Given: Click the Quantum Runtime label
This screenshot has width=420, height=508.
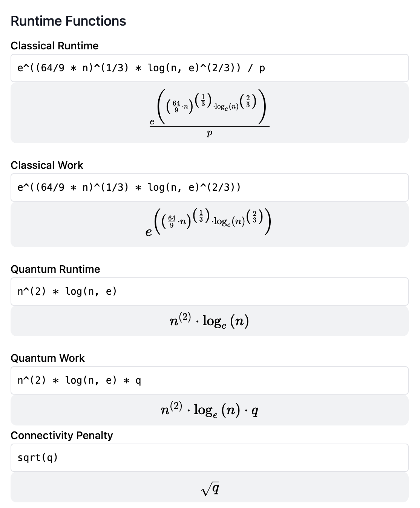Looking at the screenshot, I should [x=55, y=269].
